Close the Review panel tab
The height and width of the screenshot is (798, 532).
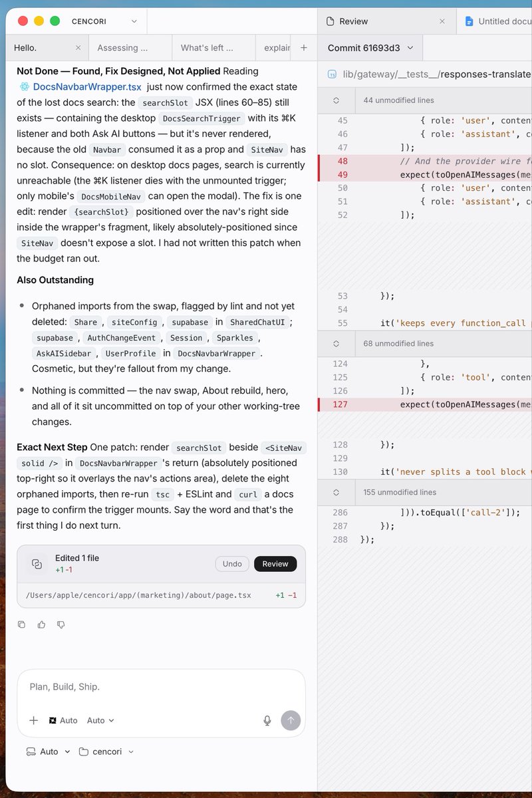coord(442,21)
